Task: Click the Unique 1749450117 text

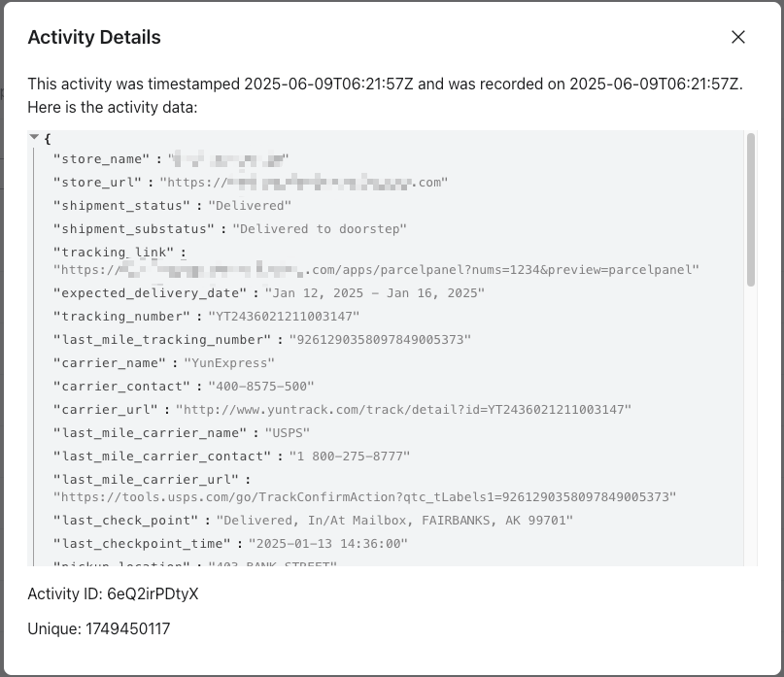Action: point(99,629)
